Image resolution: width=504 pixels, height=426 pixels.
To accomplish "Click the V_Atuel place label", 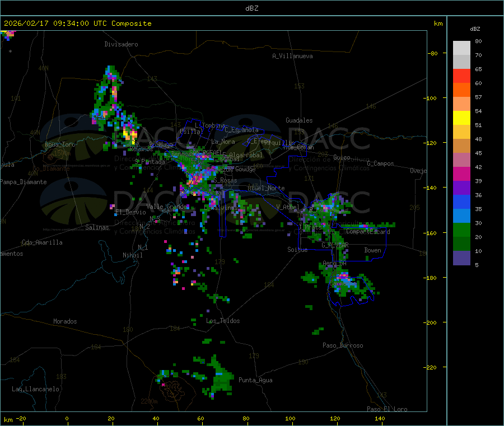I will 288,207.
